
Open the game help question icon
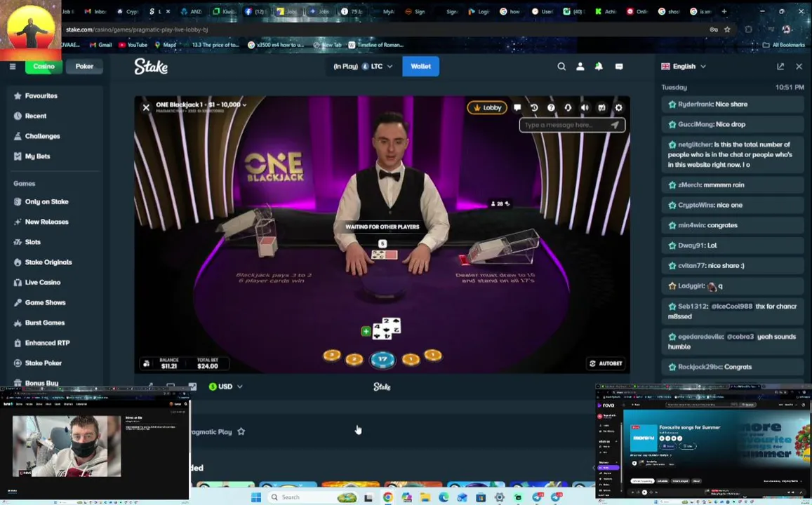pos(551,107)
